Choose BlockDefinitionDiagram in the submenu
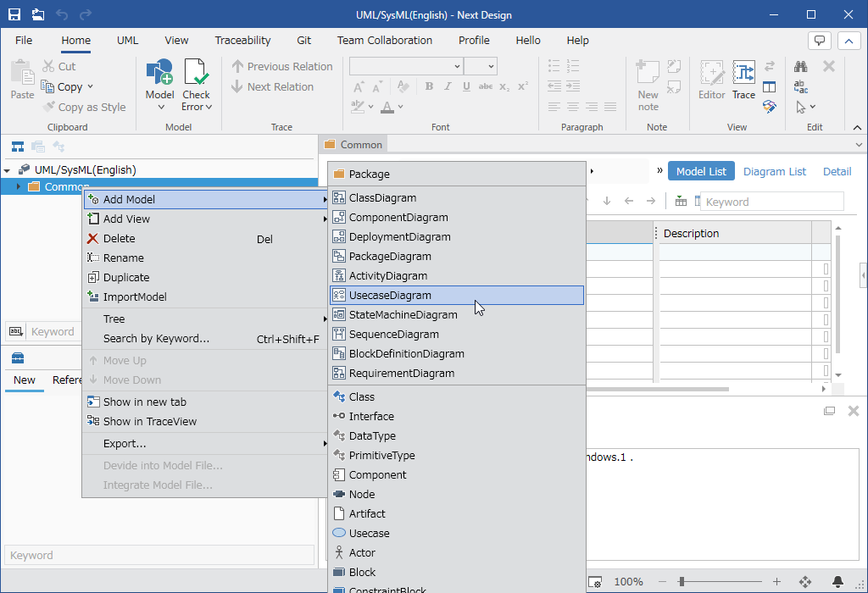The height and width of the screenshot is (593, 868). [457, 353]
